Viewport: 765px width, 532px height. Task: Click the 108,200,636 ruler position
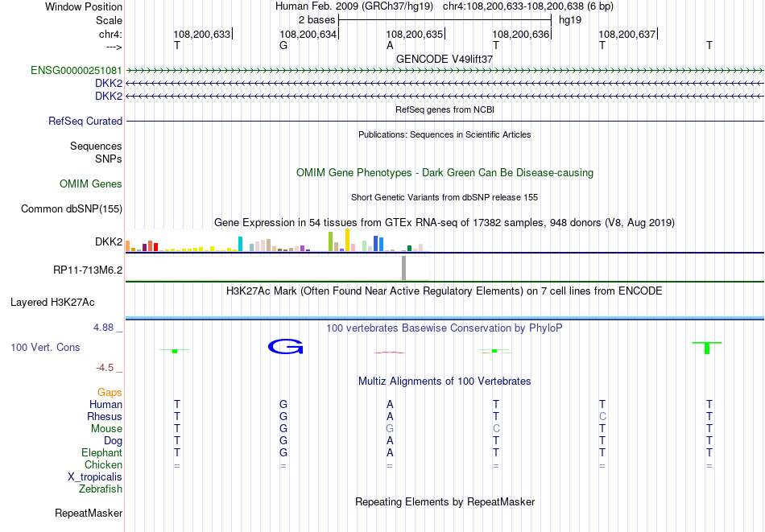point(521,34)
